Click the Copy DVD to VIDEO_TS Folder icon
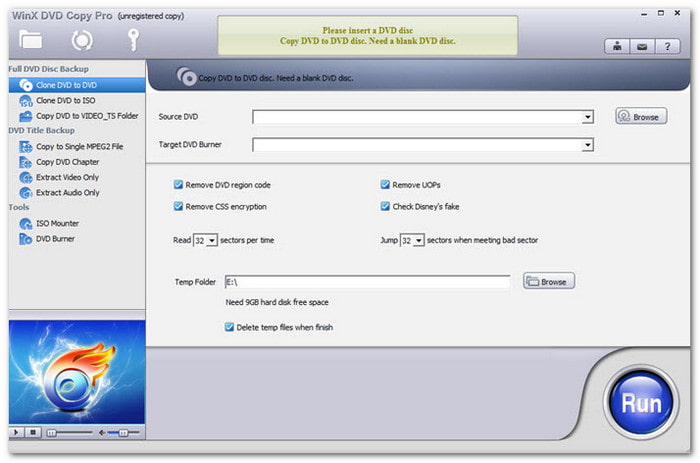Viewport: 700px width, 463px height. point(25,116)
